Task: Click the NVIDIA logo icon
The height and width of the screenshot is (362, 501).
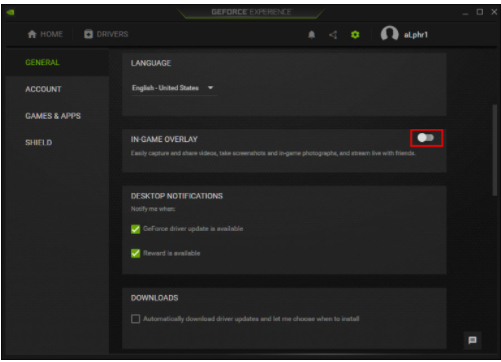Action: point(10,12)
